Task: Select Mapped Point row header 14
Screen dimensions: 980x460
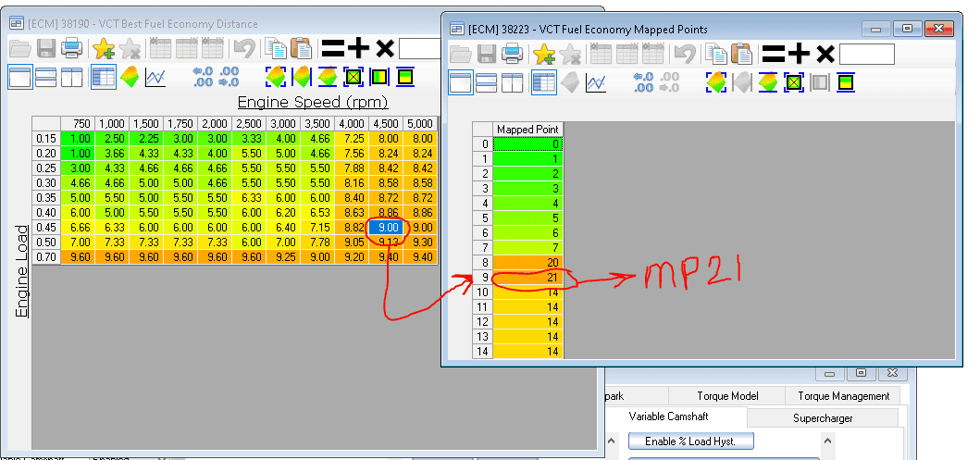Action: (482, 352)
